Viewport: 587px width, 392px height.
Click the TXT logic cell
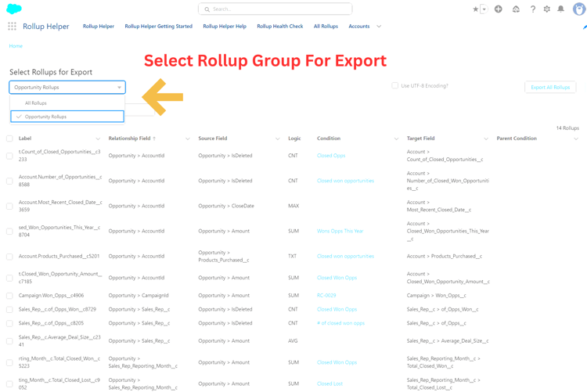click(x=292, y=256)
